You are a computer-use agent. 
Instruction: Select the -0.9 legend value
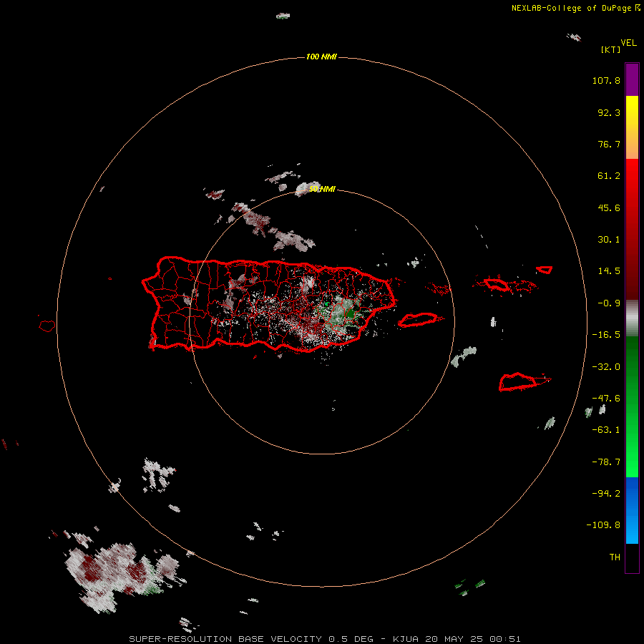click(609, 303)
